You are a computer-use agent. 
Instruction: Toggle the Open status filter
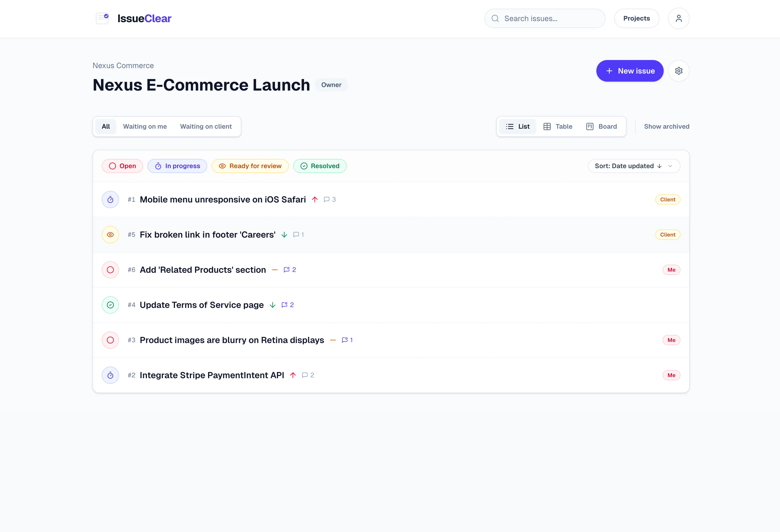[122, 166]
